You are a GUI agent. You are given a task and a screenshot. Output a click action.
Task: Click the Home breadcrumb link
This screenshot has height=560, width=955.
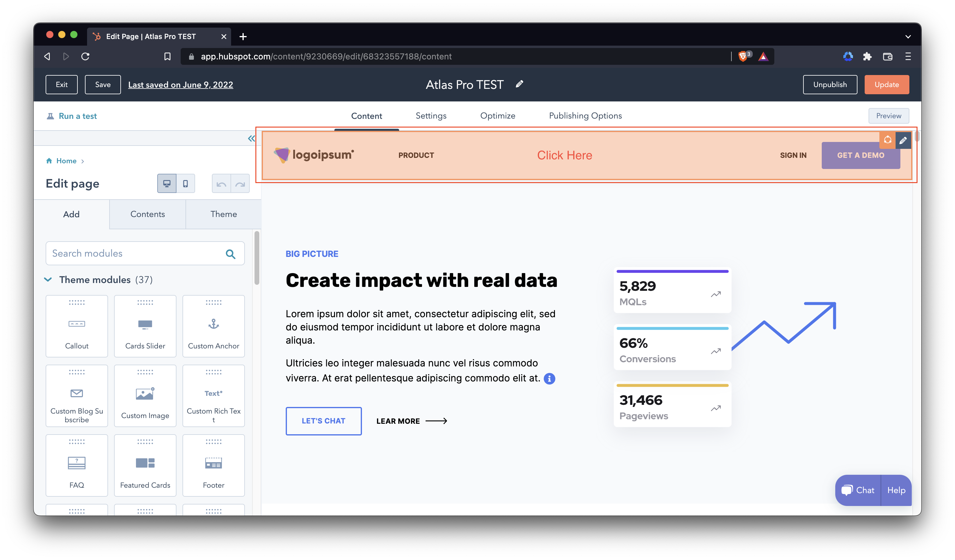click(66, 161)
